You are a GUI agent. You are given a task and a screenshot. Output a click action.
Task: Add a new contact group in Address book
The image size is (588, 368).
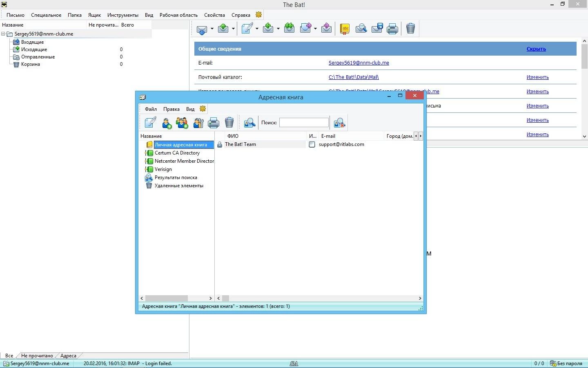point(182,123)
